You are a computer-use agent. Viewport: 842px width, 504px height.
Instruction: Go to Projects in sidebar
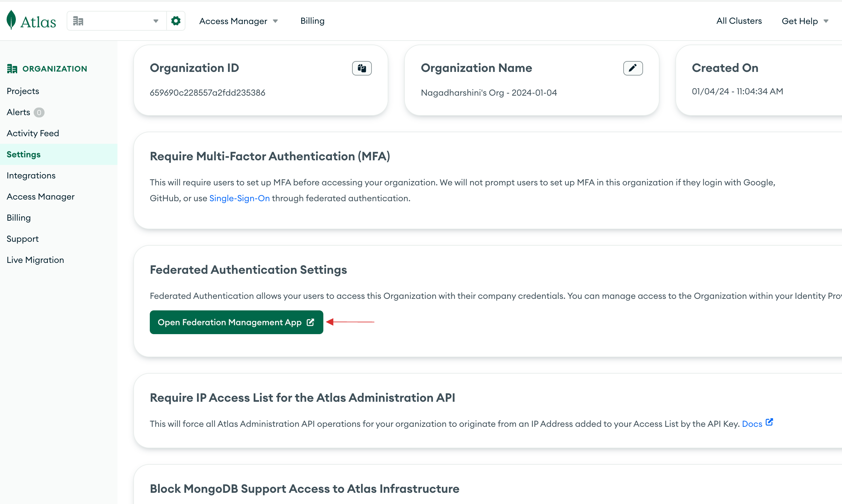click(x=23, y=91)
